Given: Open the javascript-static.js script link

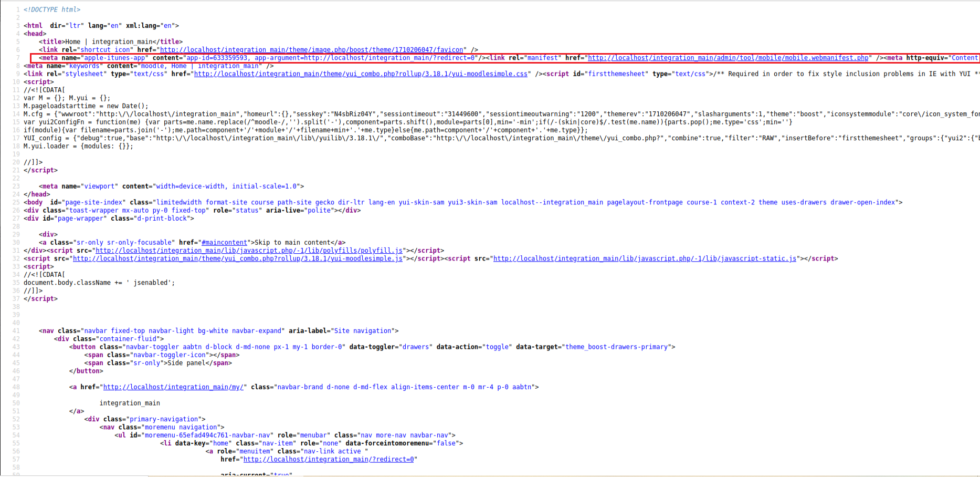Looking at the screenshot, I should pyautogui.click(x=645, y=258).
